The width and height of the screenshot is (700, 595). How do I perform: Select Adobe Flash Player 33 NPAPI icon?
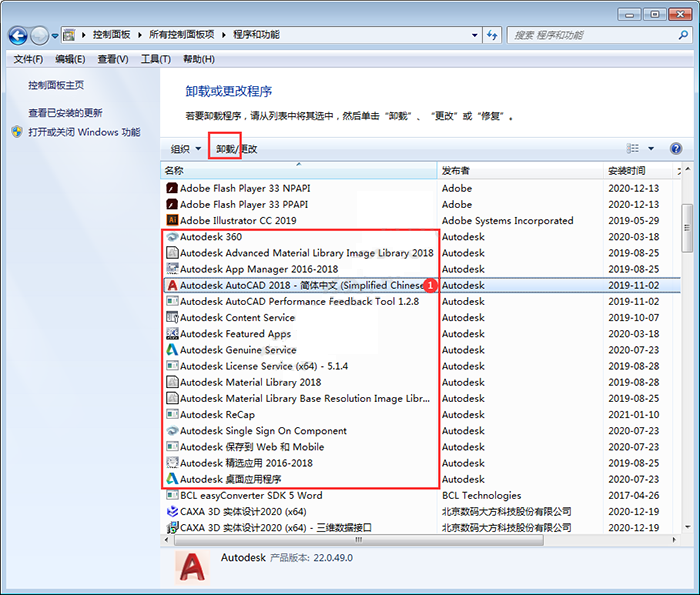click(172, 188)
